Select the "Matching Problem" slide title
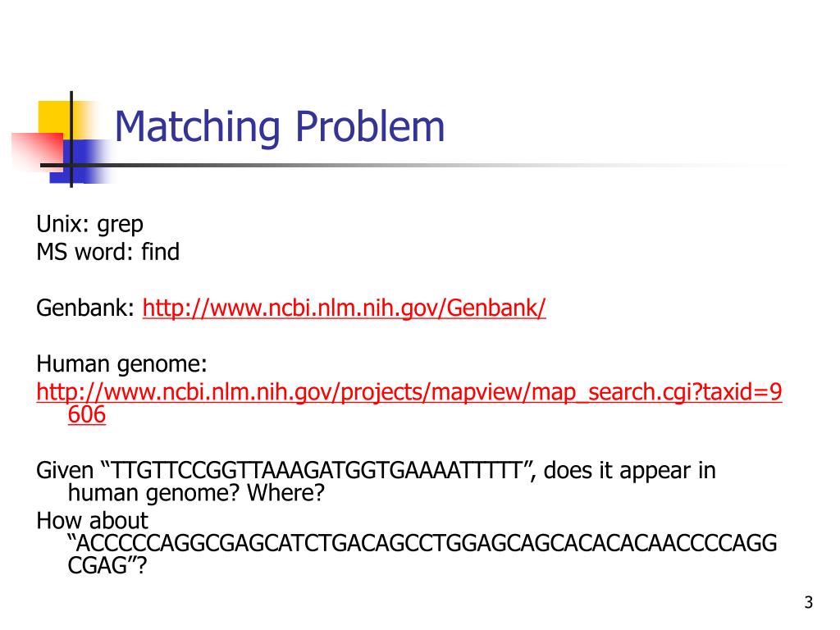 [280, 126]
